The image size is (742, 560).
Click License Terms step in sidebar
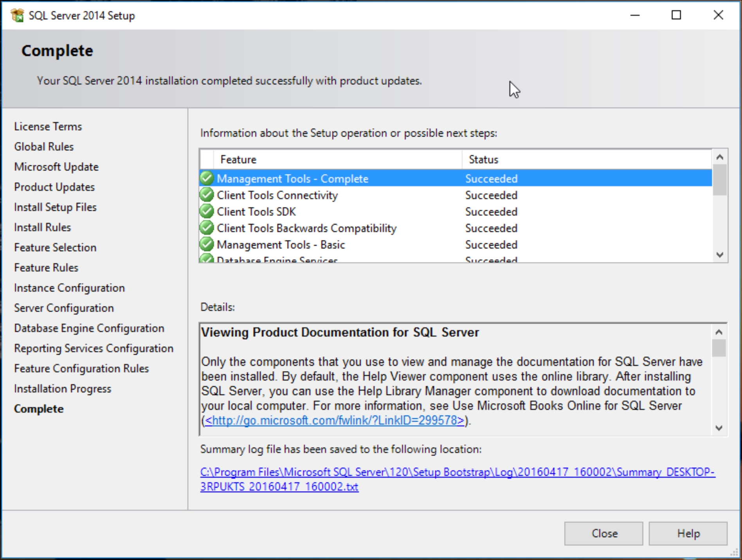tap(48, 126)
